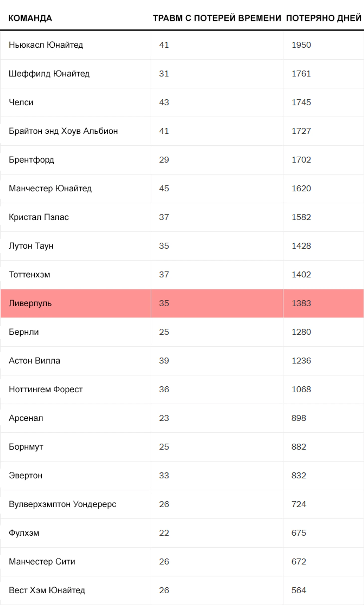Select the Вулверхэмптон Уондерерс row name
364x605 pixels.
pos(63,504)
